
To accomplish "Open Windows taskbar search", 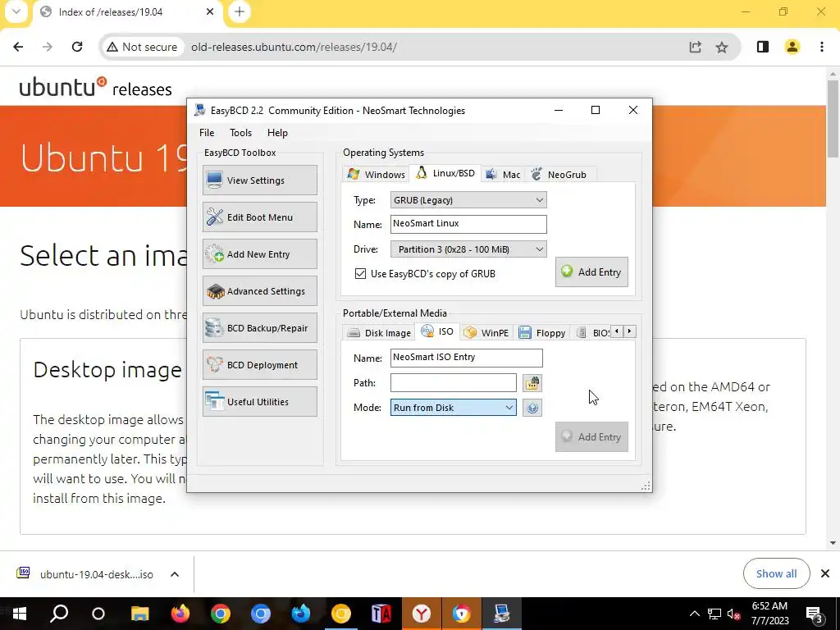I will [x=59, y=614].
